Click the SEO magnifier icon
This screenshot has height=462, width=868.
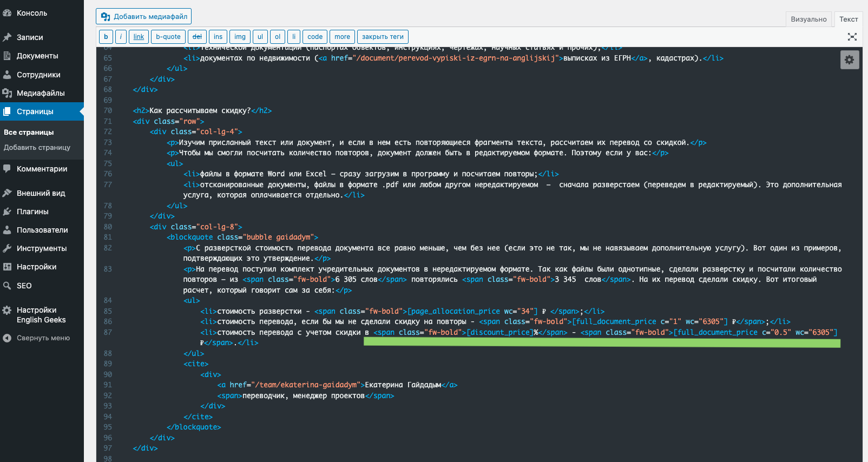[7, 286]
